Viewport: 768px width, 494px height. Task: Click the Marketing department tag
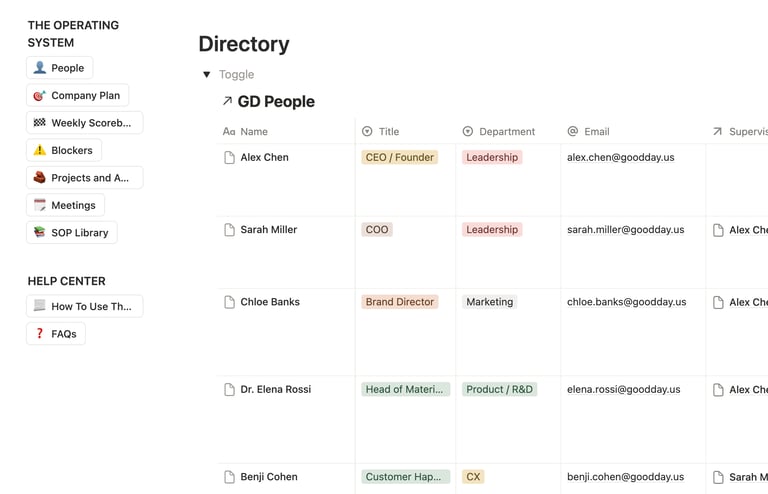coord(489,302)
